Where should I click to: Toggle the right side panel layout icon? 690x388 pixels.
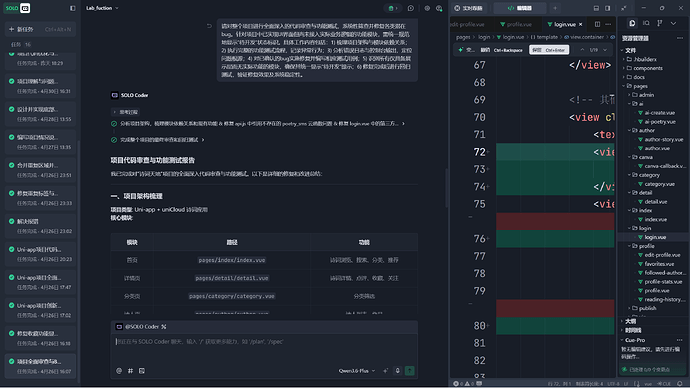point(608,8)
